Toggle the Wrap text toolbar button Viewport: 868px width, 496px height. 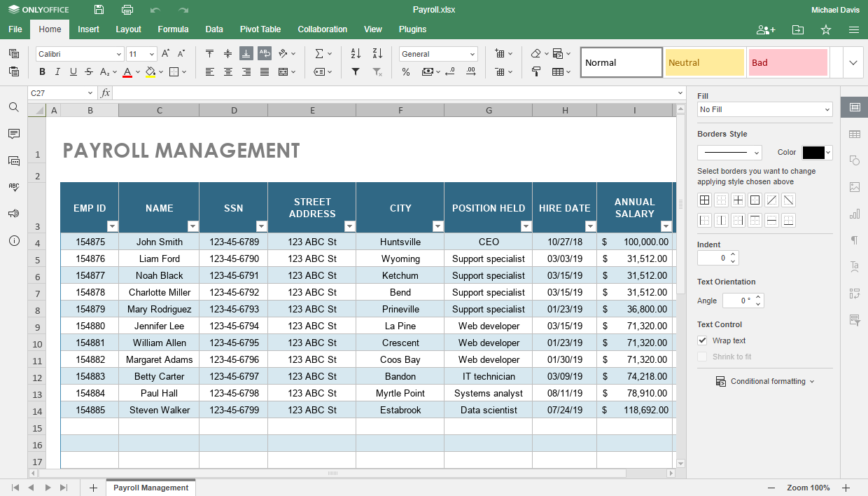pyautogui.click(x=265, y=53)
